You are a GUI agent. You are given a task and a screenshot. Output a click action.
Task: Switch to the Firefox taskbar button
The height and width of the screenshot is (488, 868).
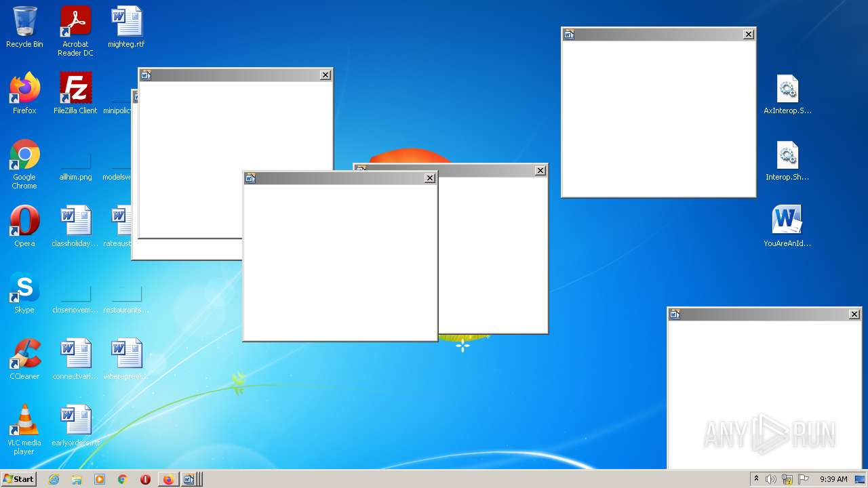[x=167, y=479]
